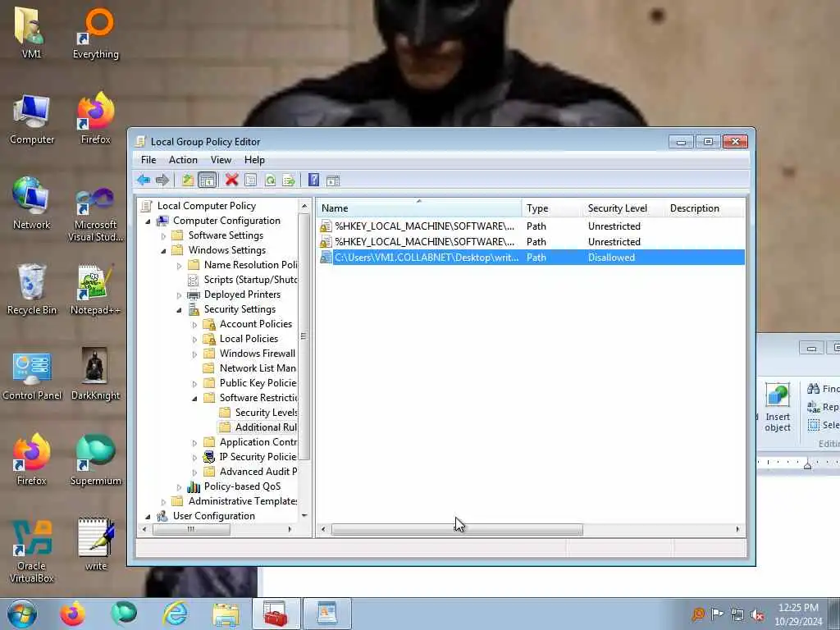Select the second %HKEY_LOCAL_MACHINE path rule
The image size is (840, 630).
point(531,242)
